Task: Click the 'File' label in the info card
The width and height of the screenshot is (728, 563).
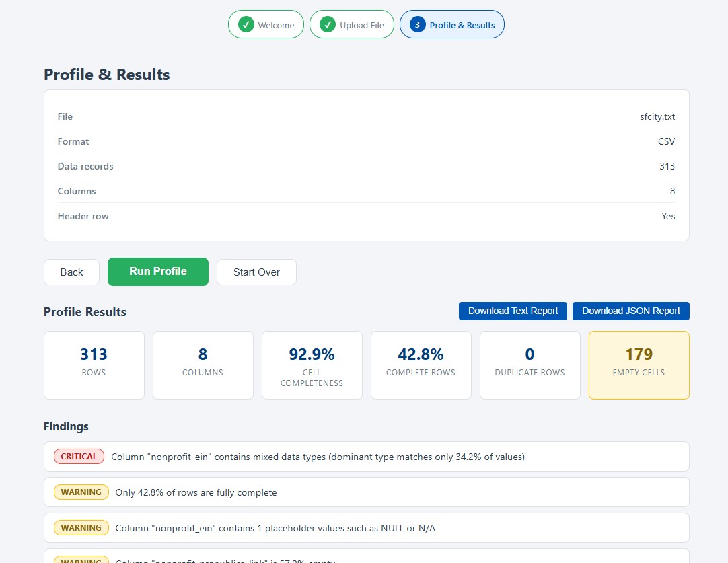Action: 65,116
